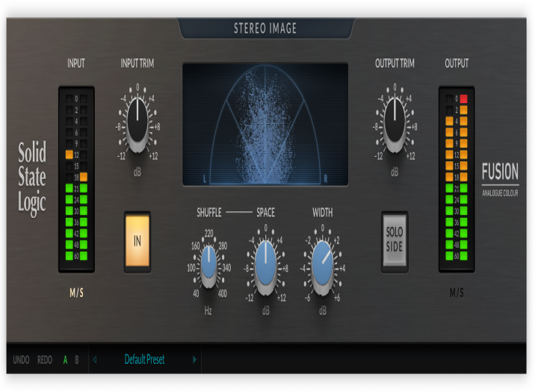Click the INPUT level meter
538x392 pixels.
[x=76, y=179]
